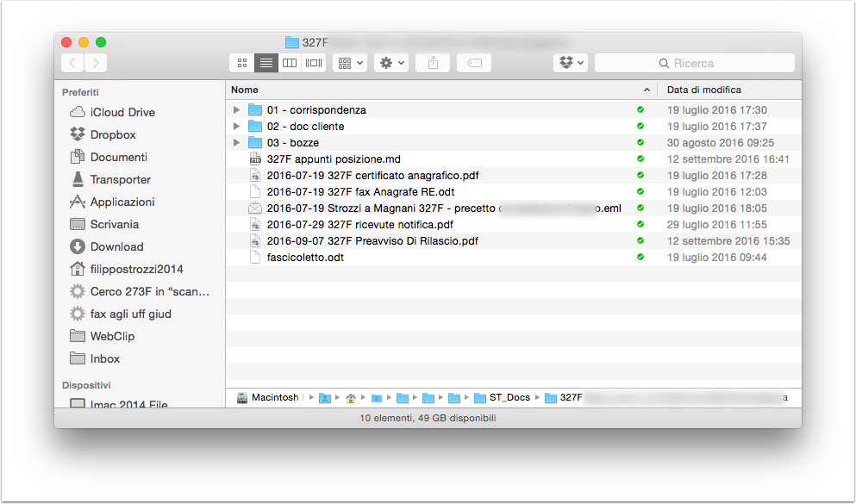
Task: Click the Edit Tags toolbar button
Action: point(474,63)
